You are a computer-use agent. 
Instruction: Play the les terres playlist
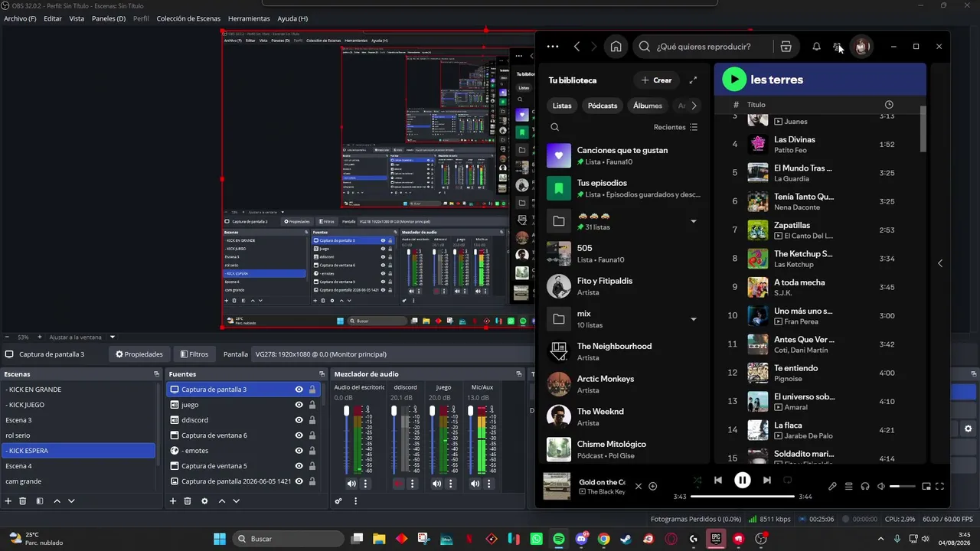click(x=734, y=79)
